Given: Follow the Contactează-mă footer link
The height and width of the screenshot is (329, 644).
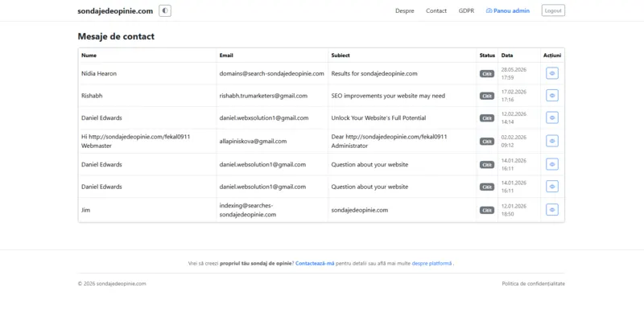Looking at the screenshot, I should 315,263.
